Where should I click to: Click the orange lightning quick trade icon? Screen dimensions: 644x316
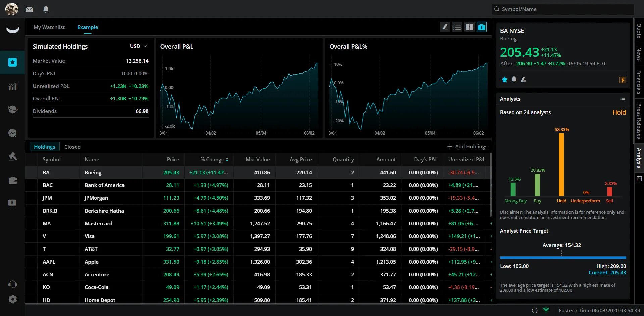tap(623, 80)
